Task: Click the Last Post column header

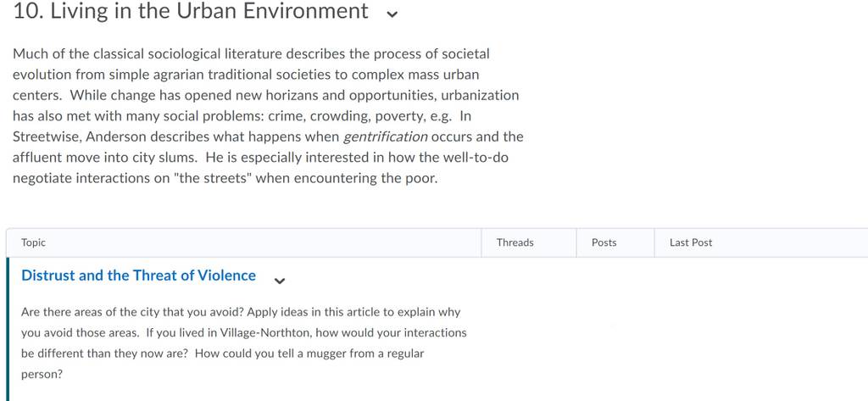Action: pos(691,242)
